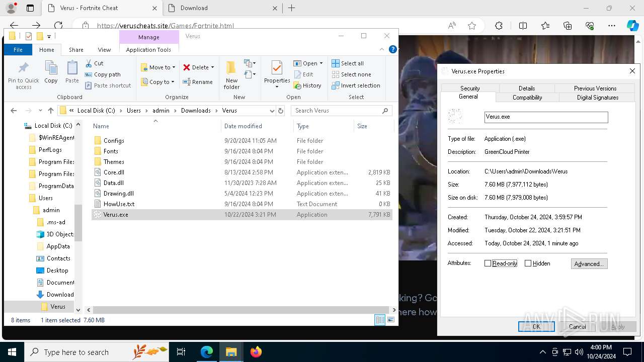Open Windows Start menu
644x362 pixels.
coord(12,352)
